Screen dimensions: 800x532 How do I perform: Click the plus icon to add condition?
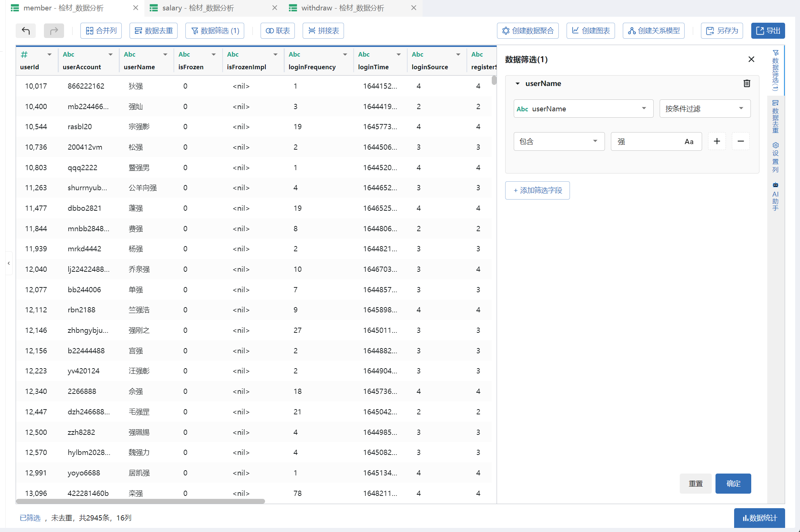click(x=717, y=141)
